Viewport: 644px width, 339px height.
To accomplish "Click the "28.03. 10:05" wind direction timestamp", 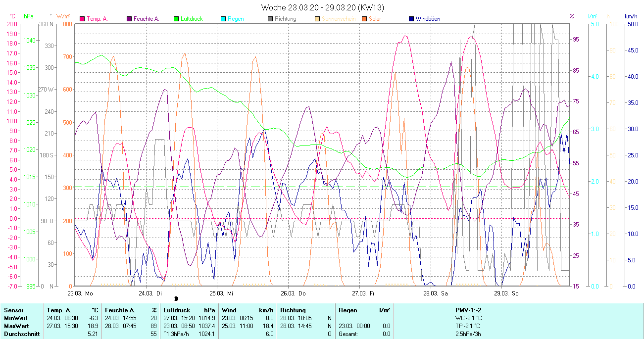I will [296, 318].
